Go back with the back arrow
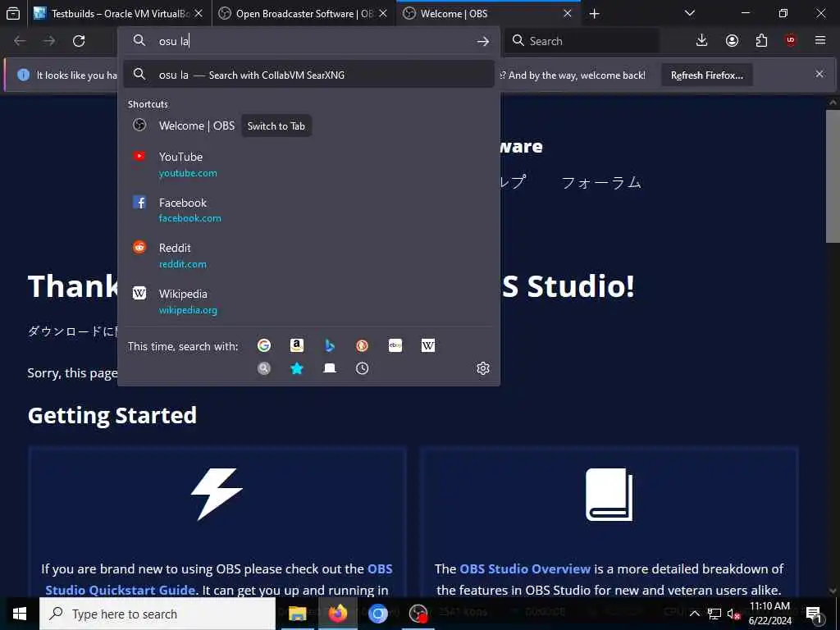The image size is (840, 630). 20,41
